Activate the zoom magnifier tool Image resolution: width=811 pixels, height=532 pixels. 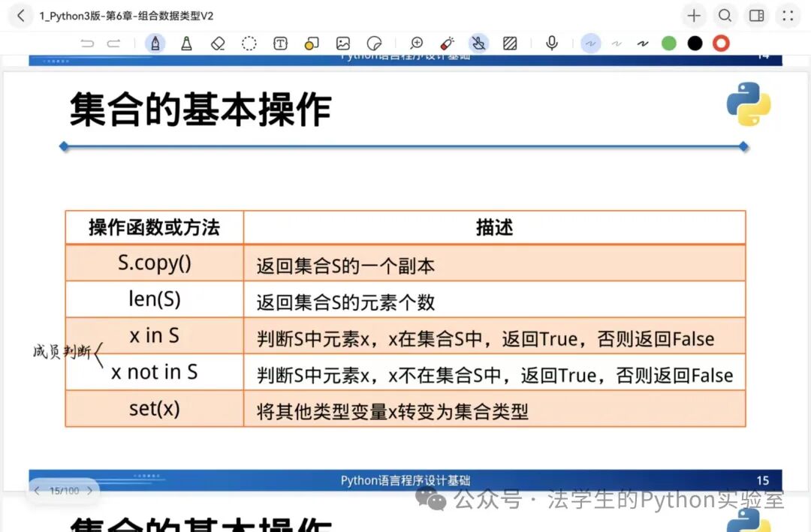(416, 44)
